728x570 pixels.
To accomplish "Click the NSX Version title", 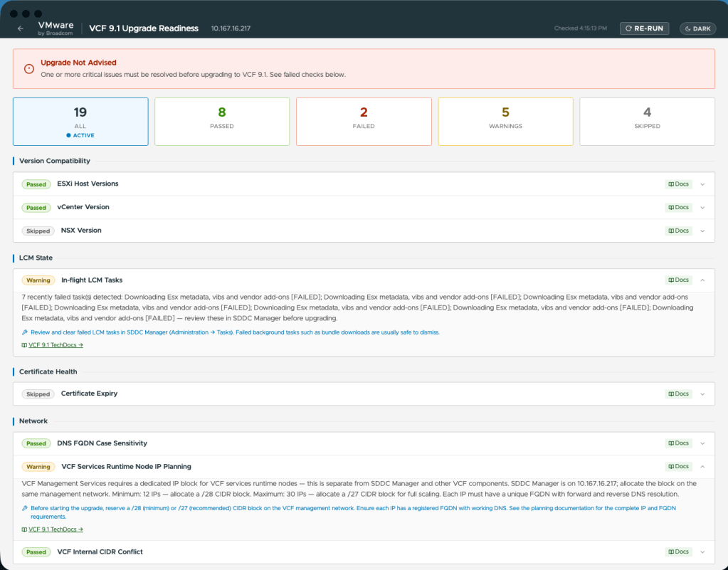I will 81,231.
